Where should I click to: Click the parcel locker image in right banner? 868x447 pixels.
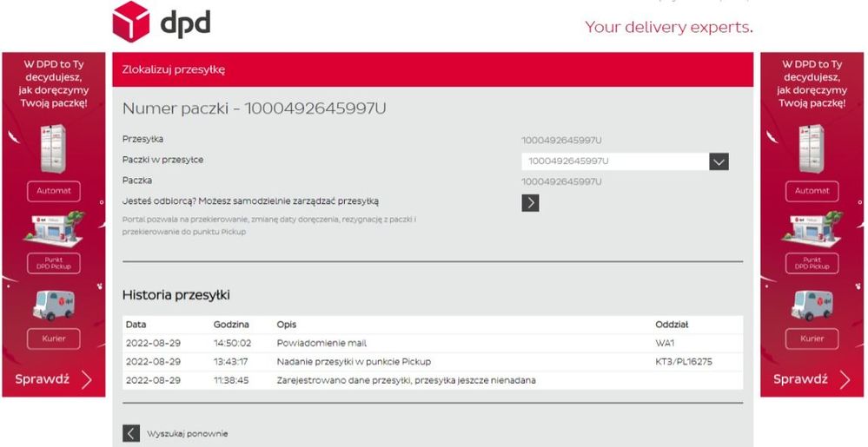coord(812,148)
